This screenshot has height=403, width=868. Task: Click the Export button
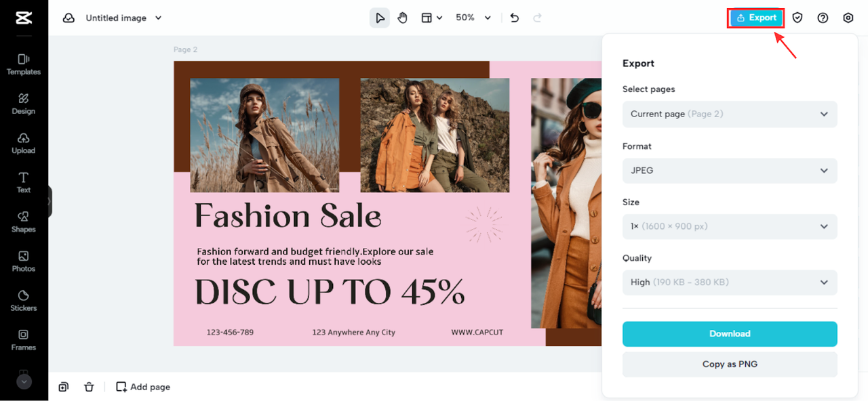[756, 18]
